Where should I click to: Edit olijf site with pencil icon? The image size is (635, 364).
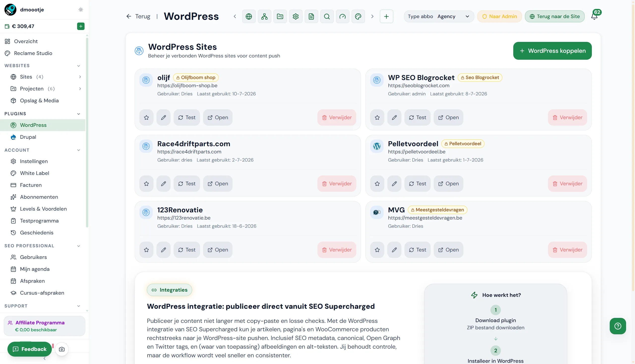[x=163, y=117]
